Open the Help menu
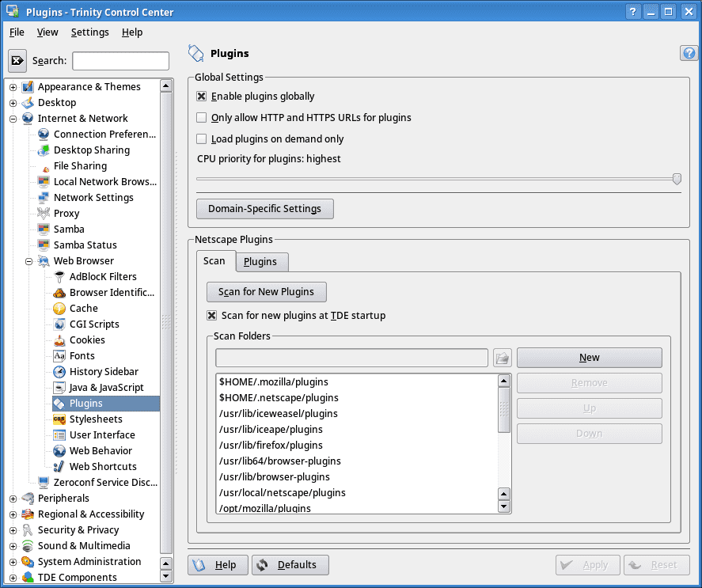The image size is (702, 588). tap(132, 32)
